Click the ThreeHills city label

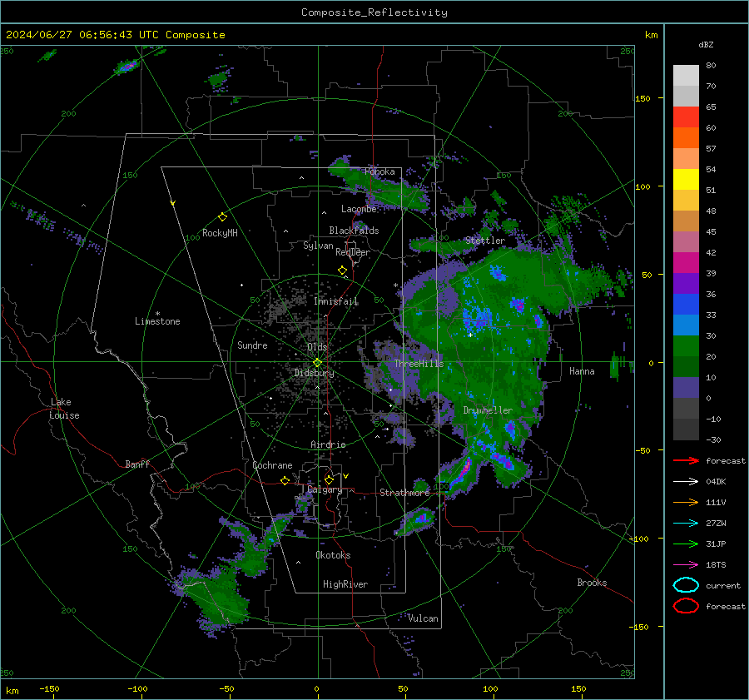[419, 364]
